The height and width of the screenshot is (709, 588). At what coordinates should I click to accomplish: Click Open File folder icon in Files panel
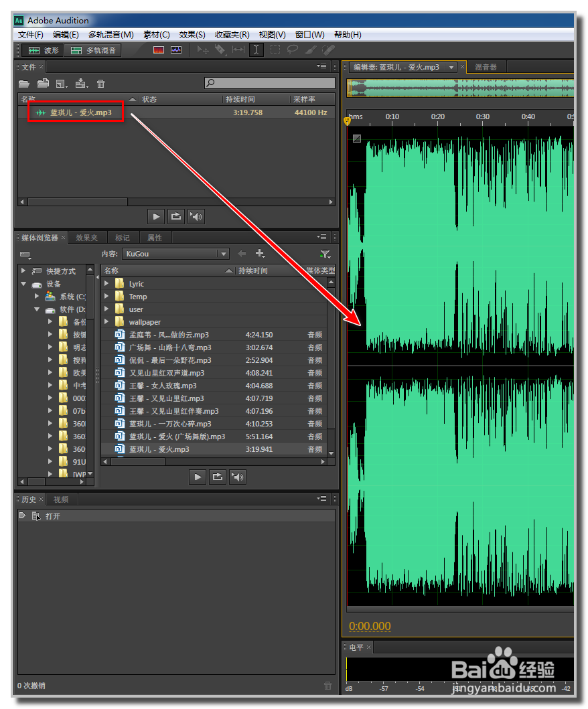pos(24,84)
